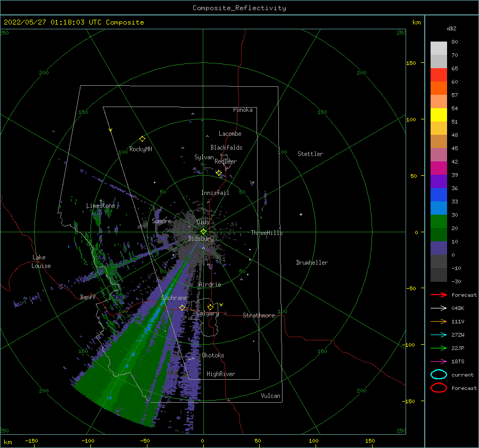Pick the light blue 30-33 dBZ swatch
Viewport: 479px width, 448px height.
(x=439, y=208)
